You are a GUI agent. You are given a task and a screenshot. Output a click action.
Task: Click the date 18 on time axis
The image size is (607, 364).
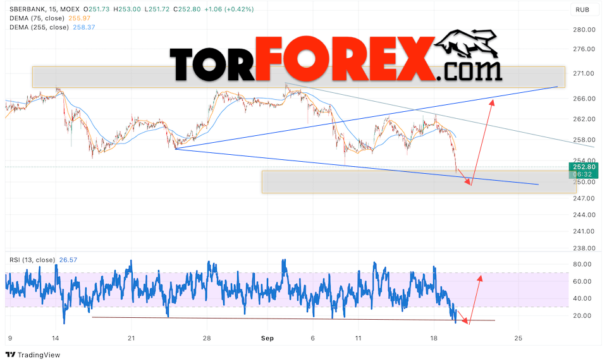pos(434,338)
